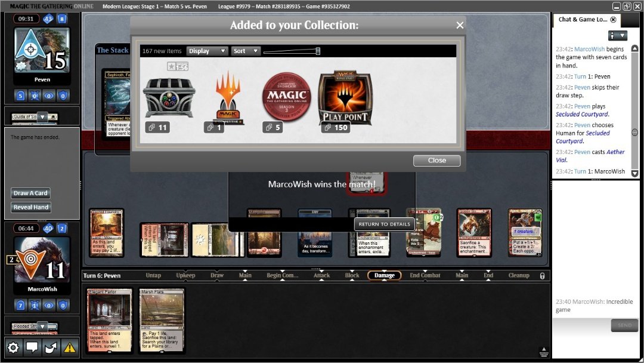Image resolution: width=644 pixels, height=363 pixels.
Task: Click MarcoWish's hand size icon 2
Action: 62,228
